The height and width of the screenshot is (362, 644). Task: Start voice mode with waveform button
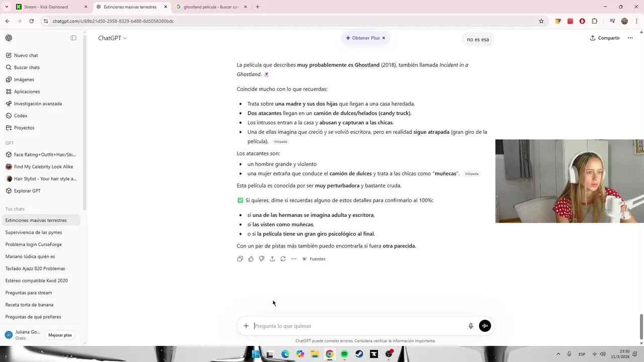point(485,326)
